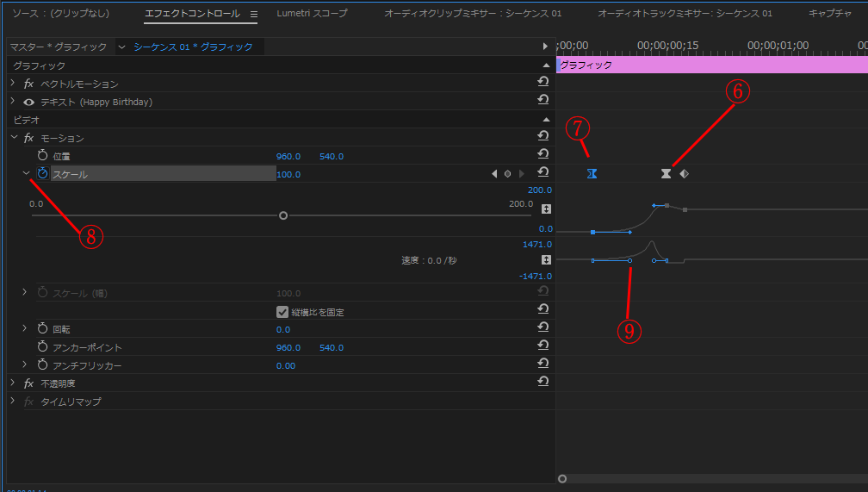Toggle animation stopwatch for スケール
The image size is (868, 492).
pos(43,173)
